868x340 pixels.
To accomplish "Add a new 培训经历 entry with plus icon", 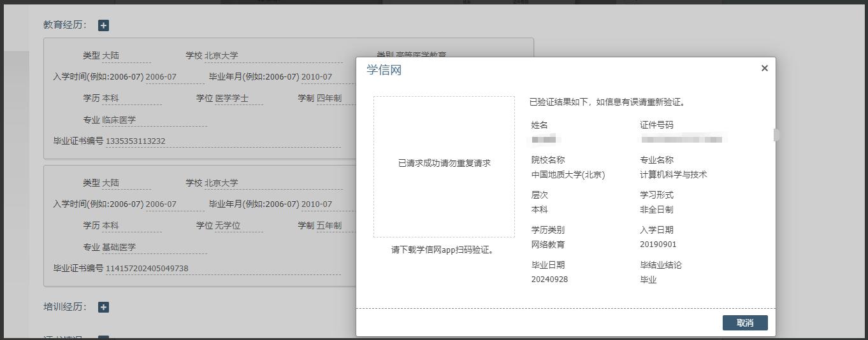I will [x=104, y=308].
